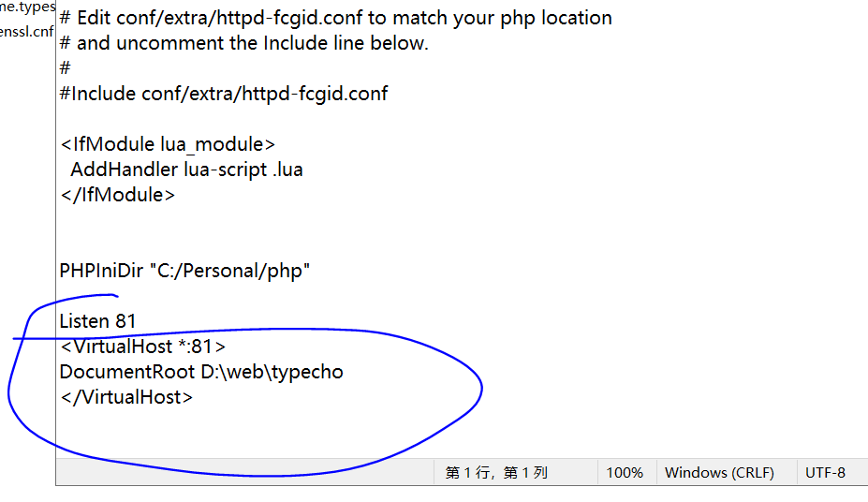Click the word "PHPIniDir"
This screenshot has height=502, width=868.
click(101, 271)
